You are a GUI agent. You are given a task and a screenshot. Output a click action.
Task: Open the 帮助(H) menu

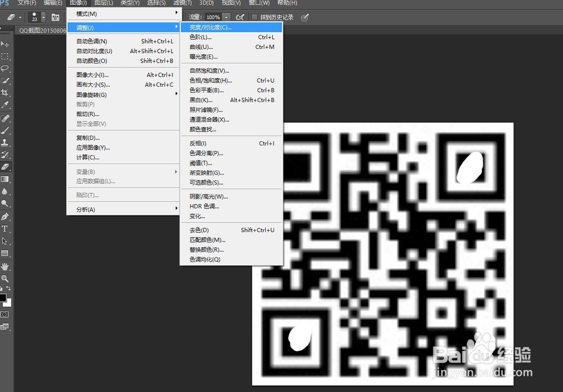287,3
